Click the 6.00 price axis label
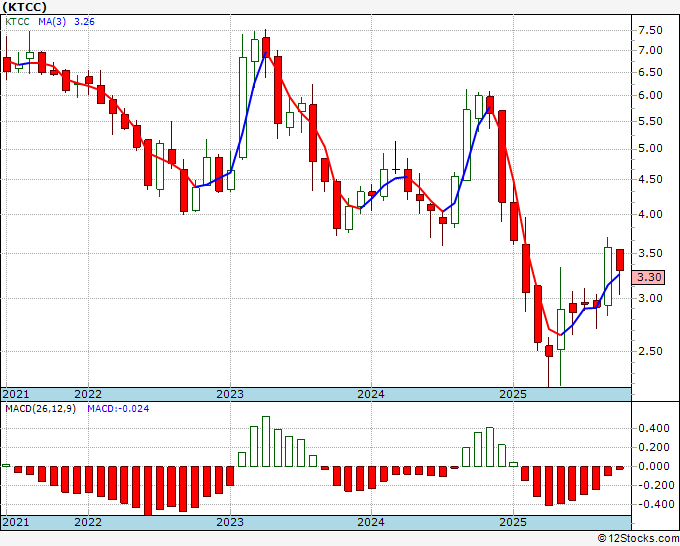Screen dimensions: 680x546 (650, 95)
